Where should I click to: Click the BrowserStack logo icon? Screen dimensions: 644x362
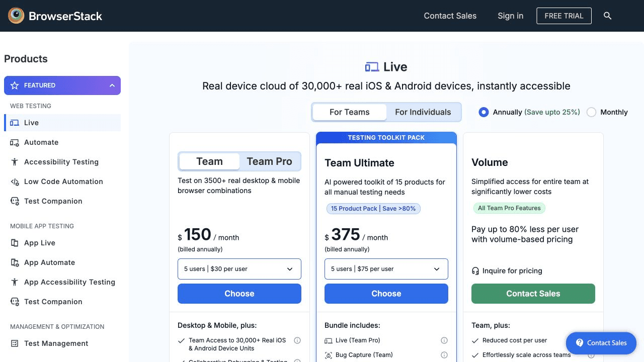(16, 16)
